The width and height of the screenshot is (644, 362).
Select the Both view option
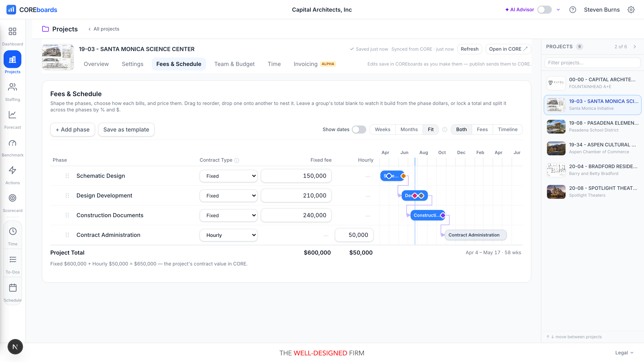pos(461,129)
